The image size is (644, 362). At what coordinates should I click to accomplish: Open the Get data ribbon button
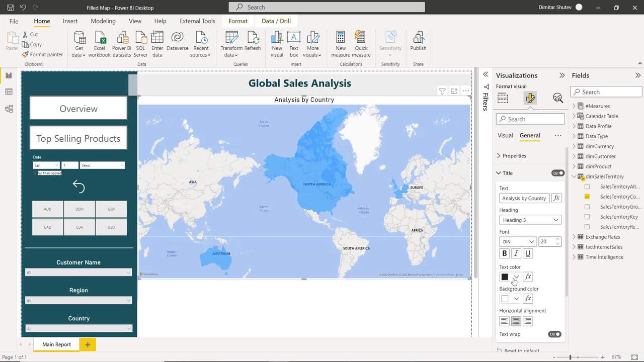point(79,44)
